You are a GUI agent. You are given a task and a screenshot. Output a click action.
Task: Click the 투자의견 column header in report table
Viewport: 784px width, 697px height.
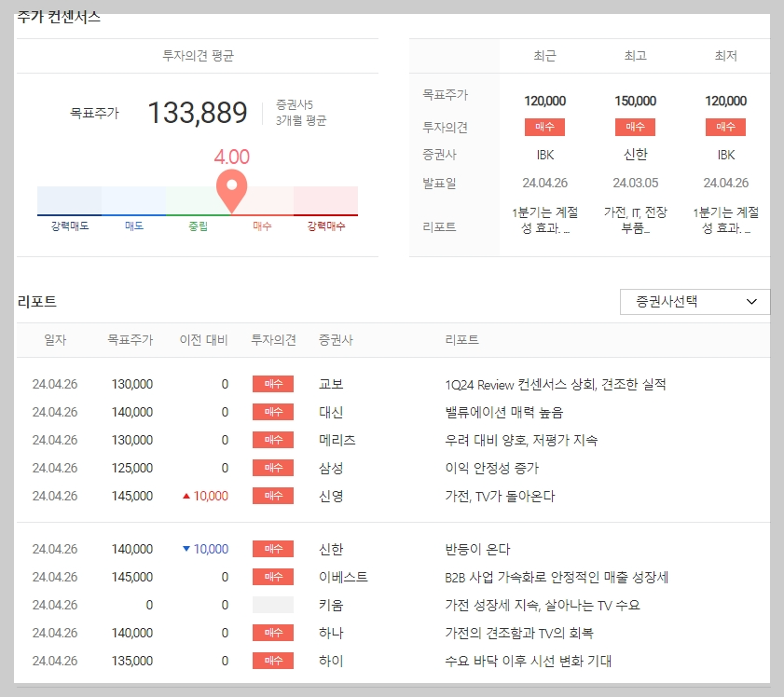point(273,340)
